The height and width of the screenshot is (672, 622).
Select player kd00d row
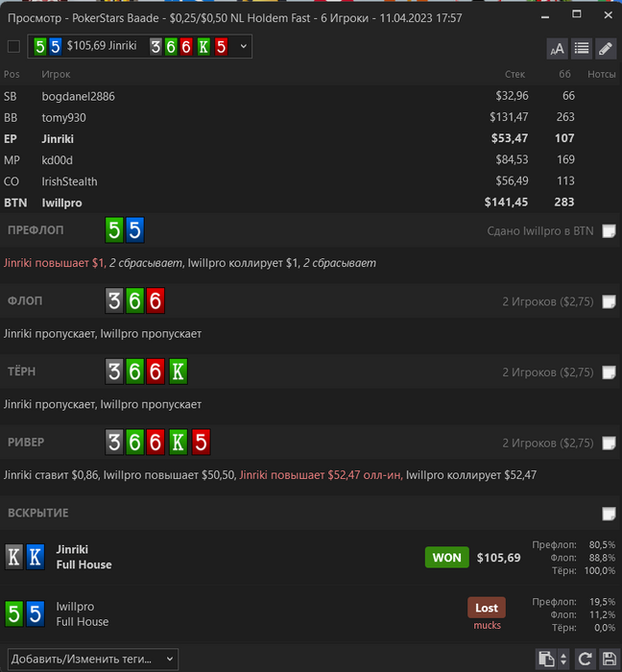click(311, 160)
